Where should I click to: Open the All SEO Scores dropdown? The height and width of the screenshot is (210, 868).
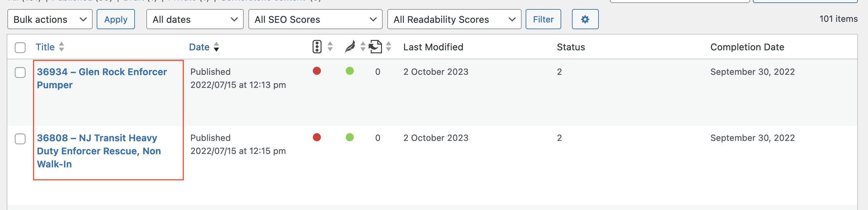coord(316,19)
